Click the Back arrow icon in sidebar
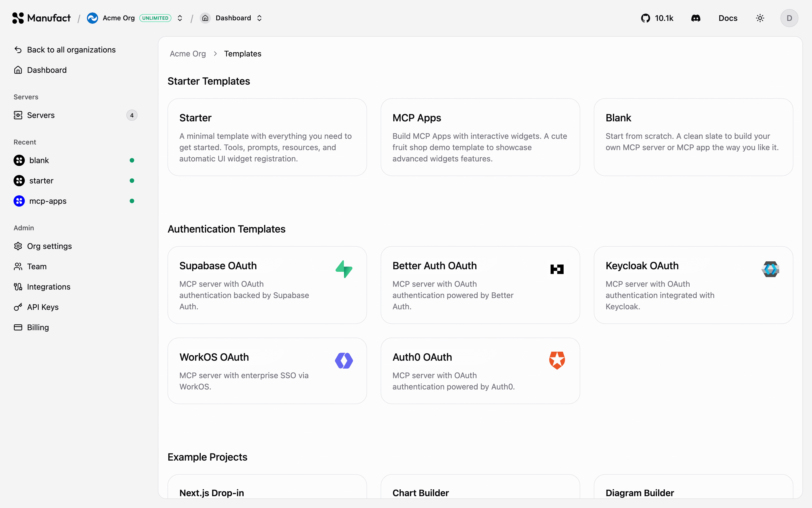The width and height of the screenshot is (812, 508). pyautogui.click(x=18, y=50)
